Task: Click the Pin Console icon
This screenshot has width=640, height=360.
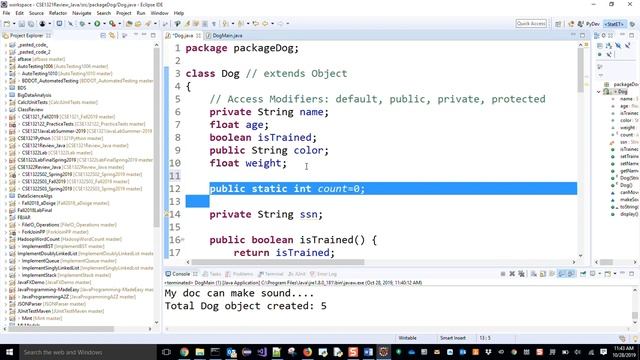Action: (583, 274)
